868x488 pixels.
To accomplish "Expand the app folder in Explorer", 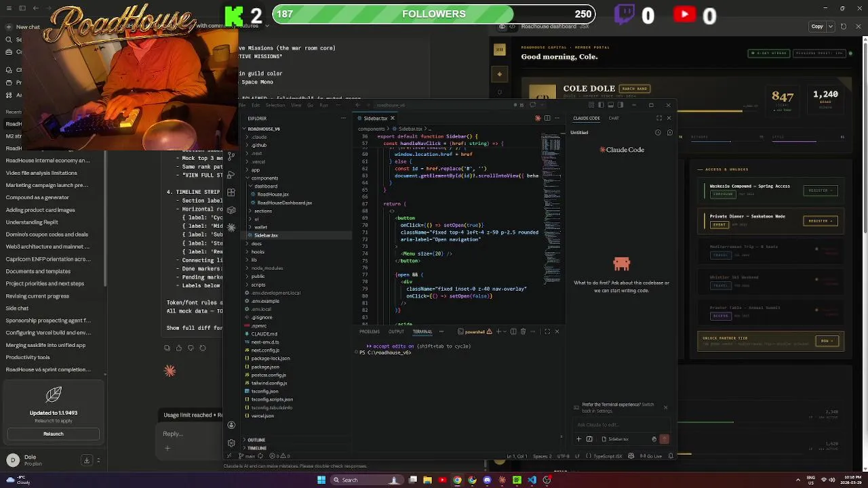I will tap(296, 170).
